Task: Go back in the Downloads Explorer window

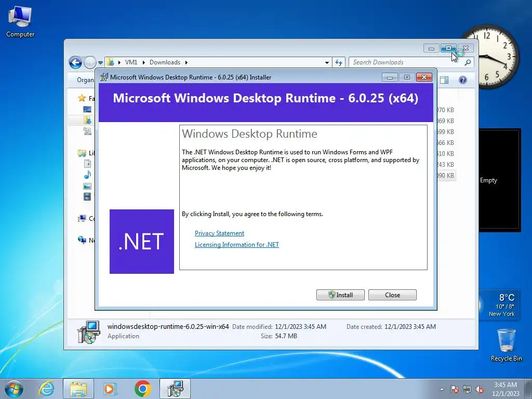Action: [75, 62]
